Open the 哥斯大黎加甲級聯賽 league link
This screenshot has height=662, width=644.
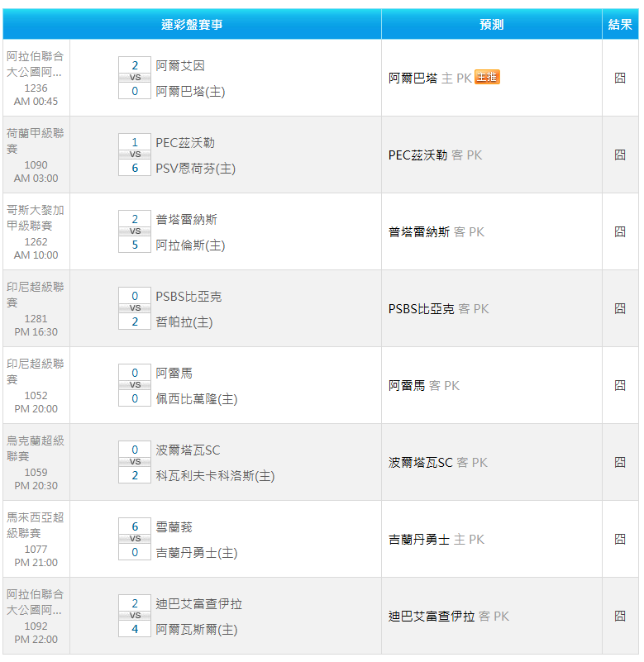point(36,217)
